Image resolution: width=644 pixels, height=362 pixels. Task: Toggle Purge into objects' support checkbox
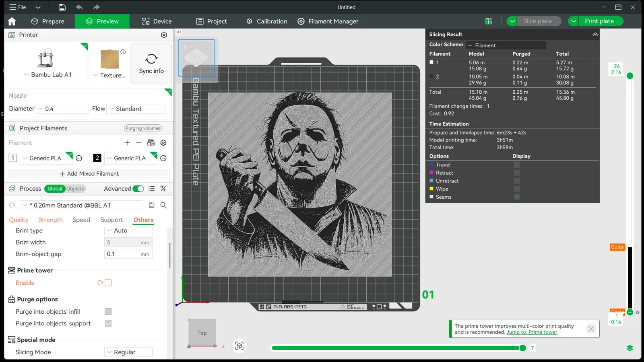[x=108, y=323]
